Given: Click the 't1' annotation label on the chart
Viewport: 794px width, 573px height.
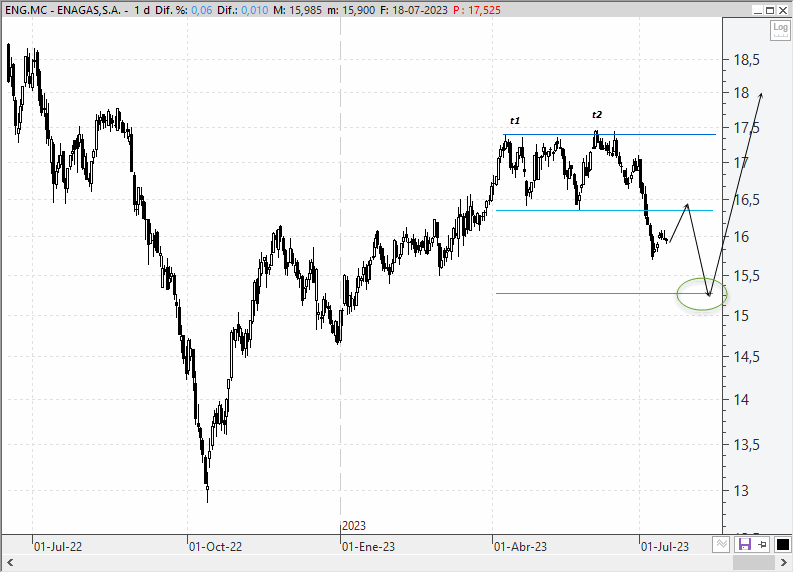Looking at the screenshot, I should [x=514, y=120].
